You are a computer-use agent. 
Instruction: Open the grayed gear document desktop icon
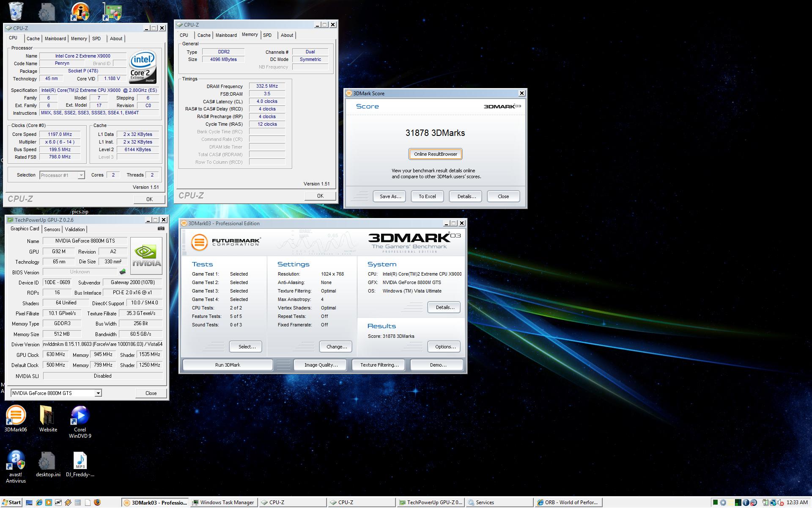(x=47, y=11)
